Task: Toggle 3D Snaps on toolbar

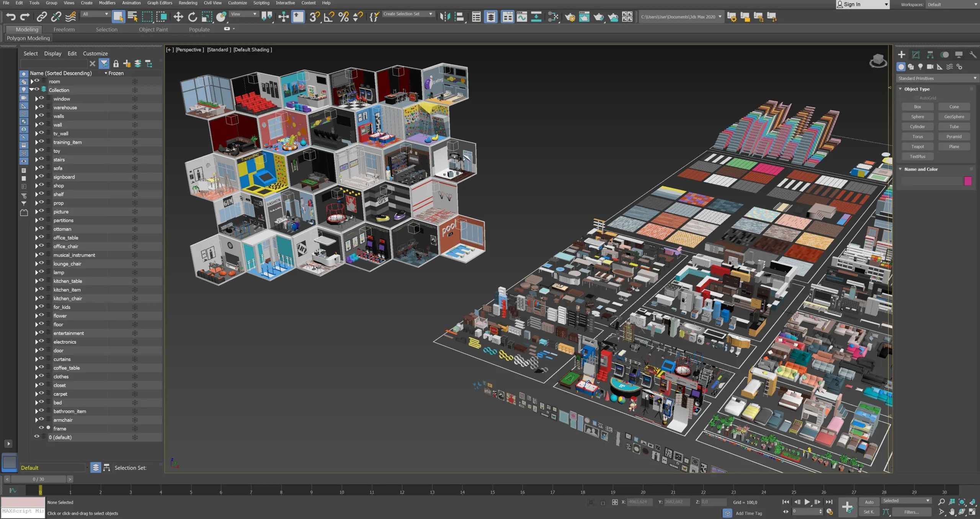Action: (x=315, y=16)
